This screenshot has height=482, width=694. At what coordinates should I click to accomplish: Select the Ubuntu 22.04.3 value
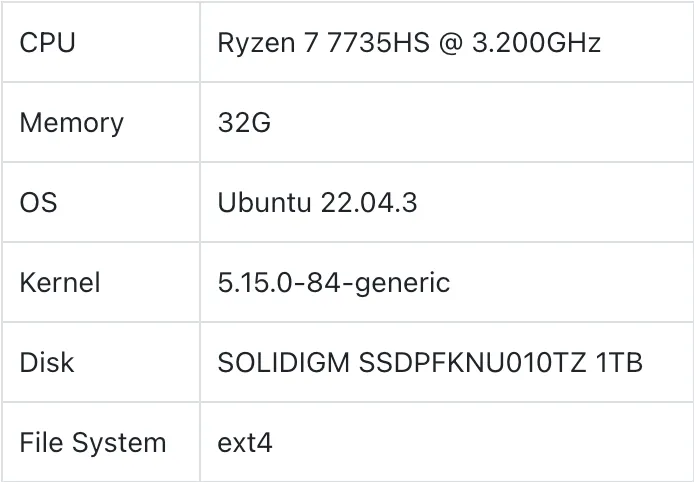[317, 203]
